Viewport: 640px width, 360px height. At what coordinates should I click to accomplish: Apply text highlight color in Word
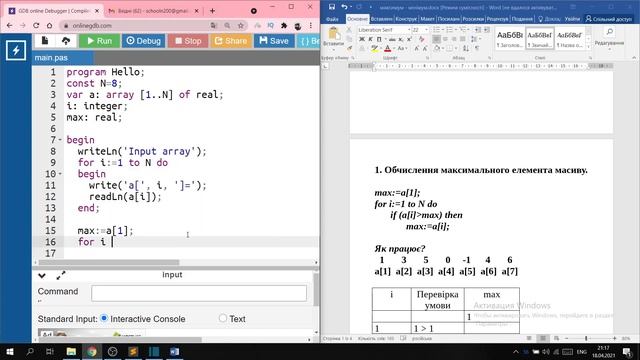click(374, 49)
